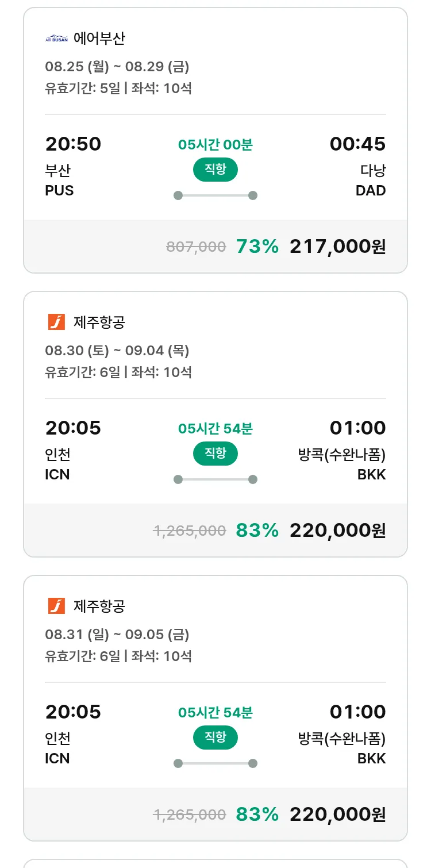The image size is (431, 868).
Task: Tap 직항 badge on the Busan–Da Nang flight
Action: tap(215, 170)
